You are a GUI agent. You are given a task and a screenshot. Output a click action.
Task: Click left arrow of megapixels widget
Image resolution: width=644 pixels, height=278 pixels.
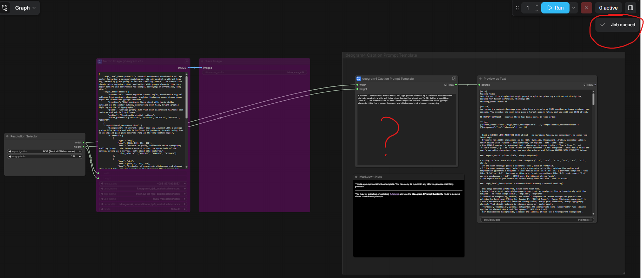coord(9,156)
